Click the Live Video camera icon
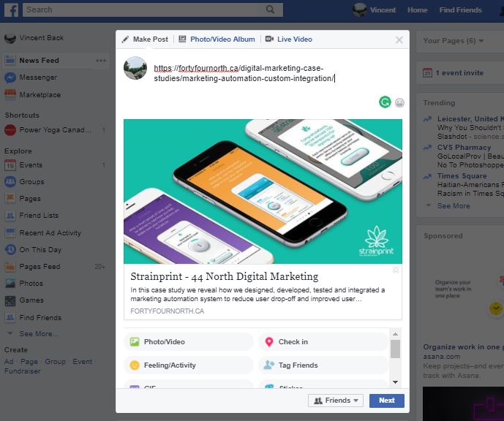Image resolution: width=504 pixels, height=421 pixels. pos(269,39)
